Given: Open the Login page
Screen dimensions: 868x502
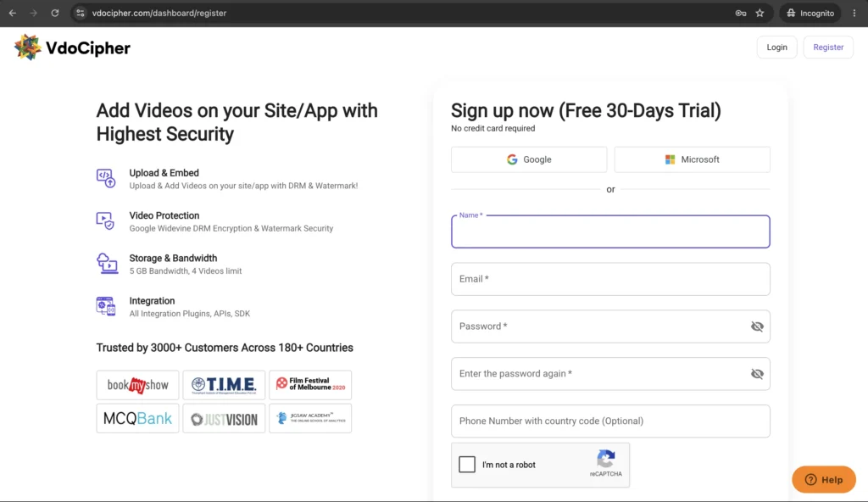Looking at the screenshot, I should [x=776, y=47].
